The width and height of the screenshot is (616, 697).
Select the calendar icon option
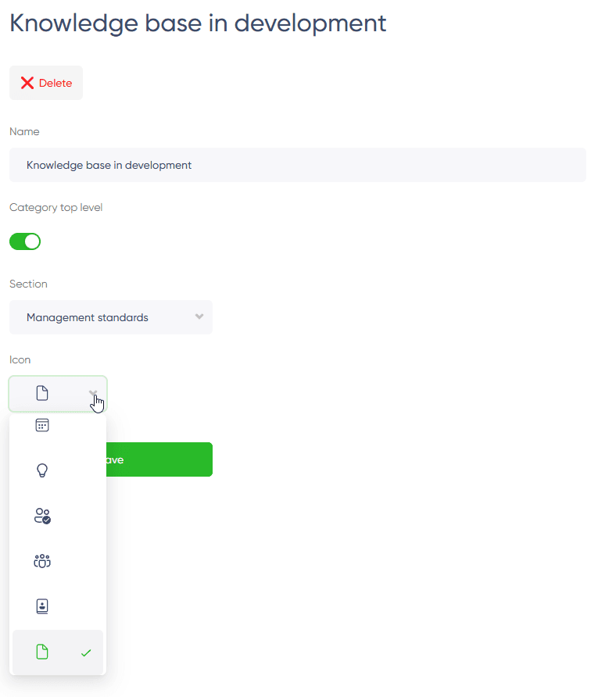point(42,425)
